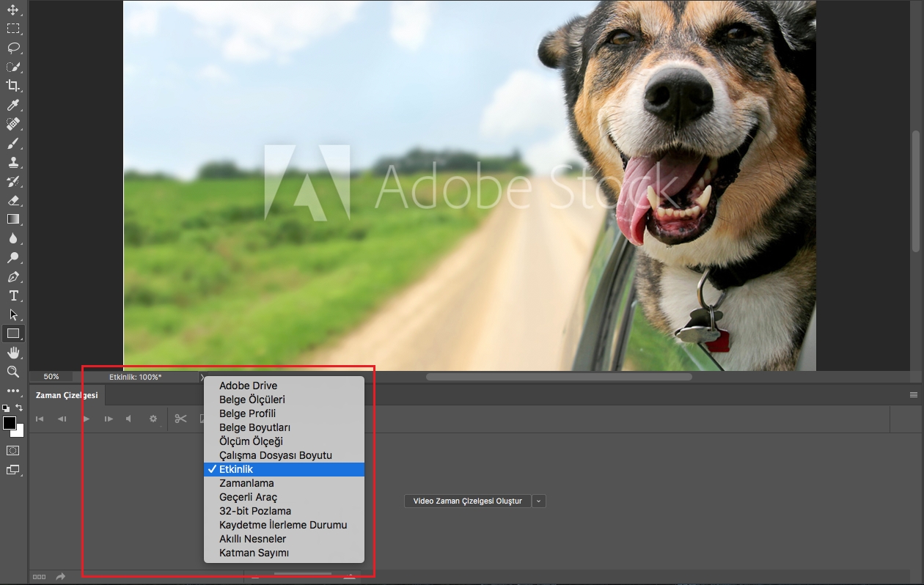Choose the Clone Stamp tool
The image size is (924, 585).
(x=13, y=162)
